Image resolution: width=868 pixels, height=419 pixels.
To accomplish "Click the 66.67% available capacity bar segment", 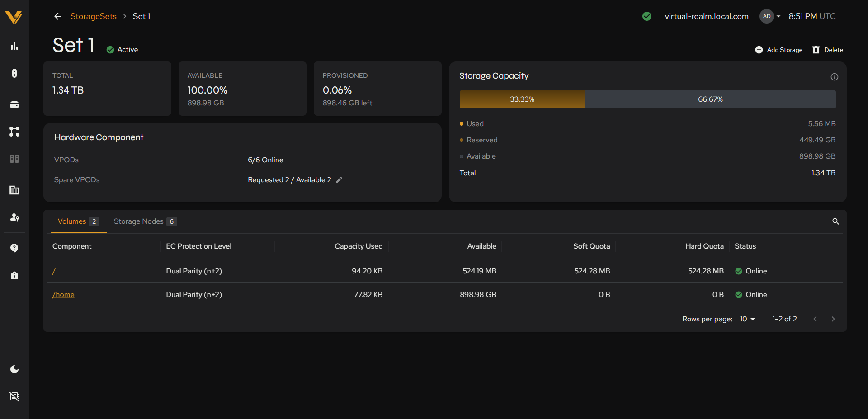I will point(710,99).
